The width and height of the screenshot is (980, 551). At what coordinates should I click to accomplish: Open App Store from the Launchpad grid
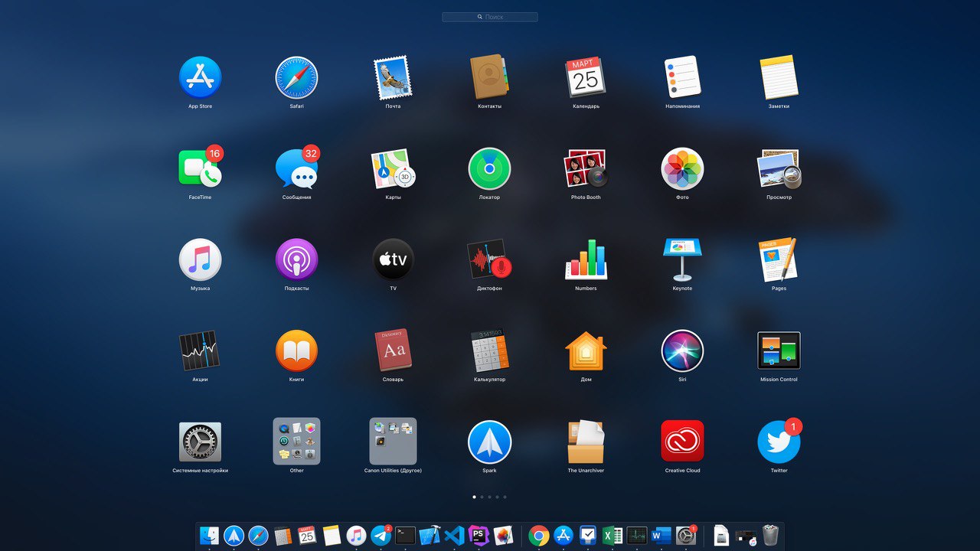[x=200, y=77]
